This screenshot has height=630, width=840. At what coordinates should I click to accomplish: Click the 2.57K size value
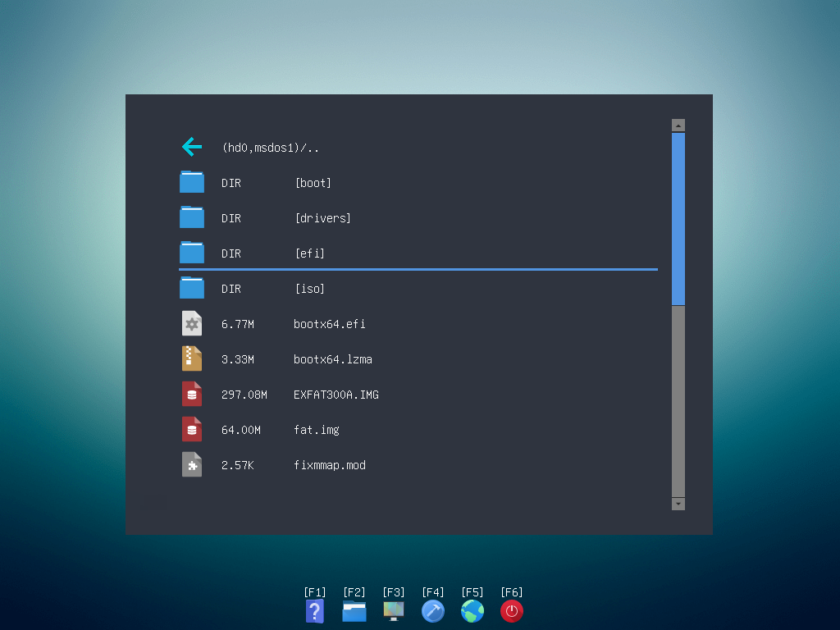(238, 466)
